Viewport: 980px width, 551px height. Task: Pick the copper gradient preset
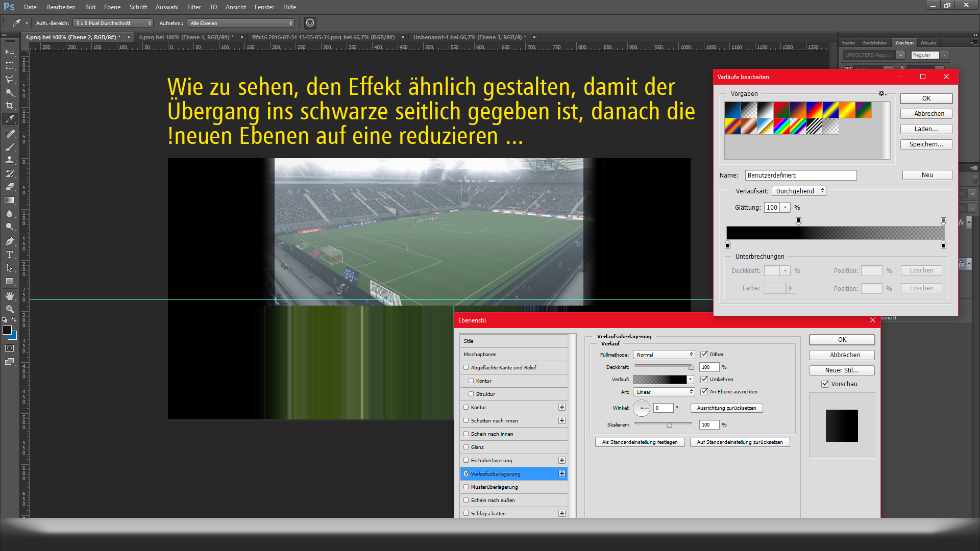(749, 126)
